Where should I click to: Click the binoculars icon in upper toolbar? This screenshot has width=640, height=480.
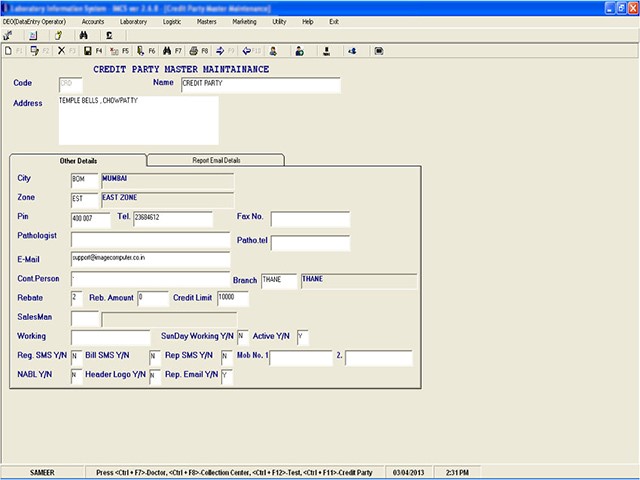[x=84, y=36]
